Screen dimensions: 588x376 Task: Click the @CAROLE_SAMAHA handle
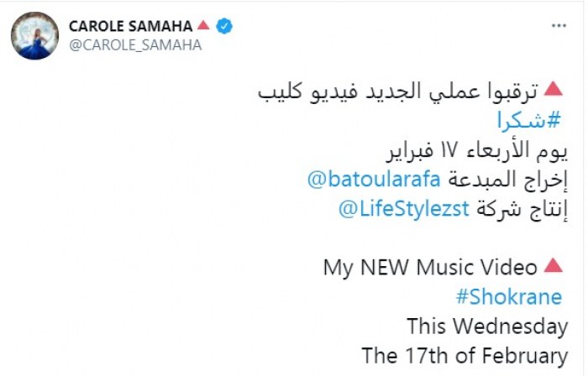click(x=134, y=45)
